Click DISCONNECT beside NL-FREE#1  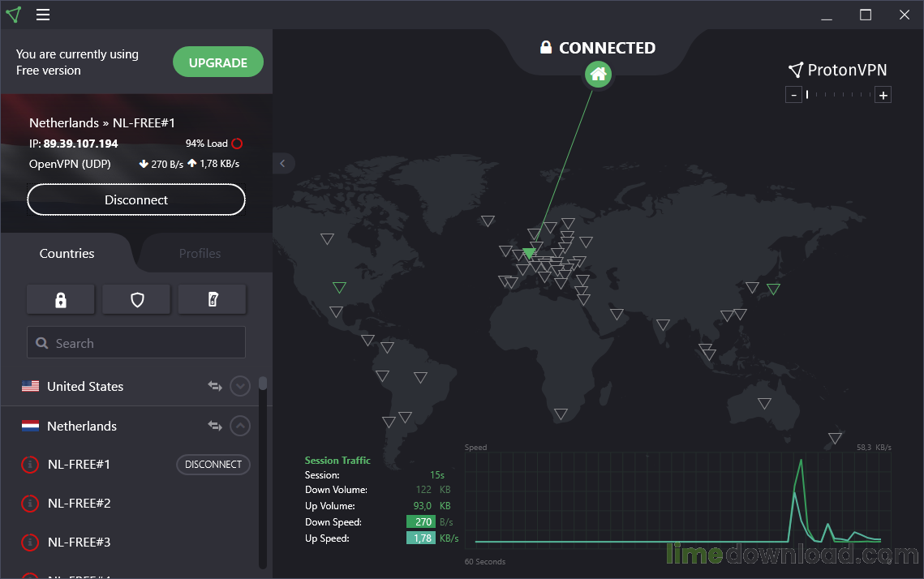pyautogui.click(x=213, y=464)
